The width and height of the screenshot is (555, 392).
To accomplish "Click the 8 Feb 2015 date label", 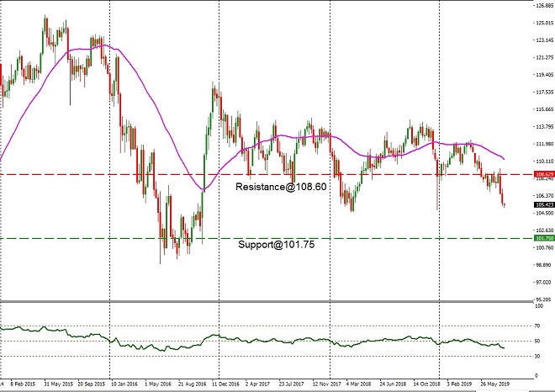I will (x=23, y=384).
